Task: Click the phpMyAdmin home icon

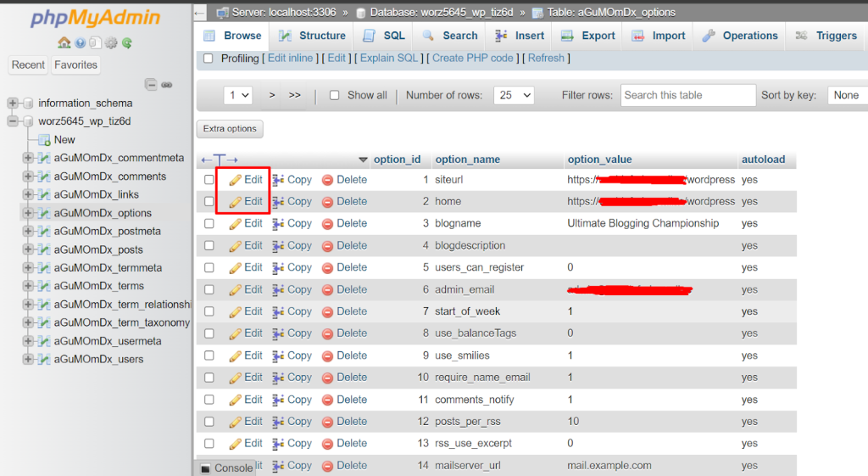Action: pyautogui.click(x=64, y=42)
